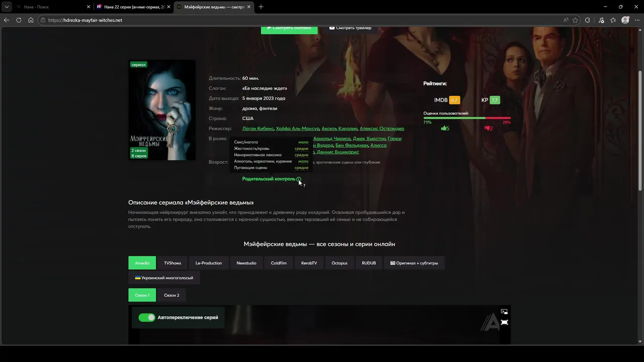Click the picture-in-picture icon on player

click(x=504, y=312)
